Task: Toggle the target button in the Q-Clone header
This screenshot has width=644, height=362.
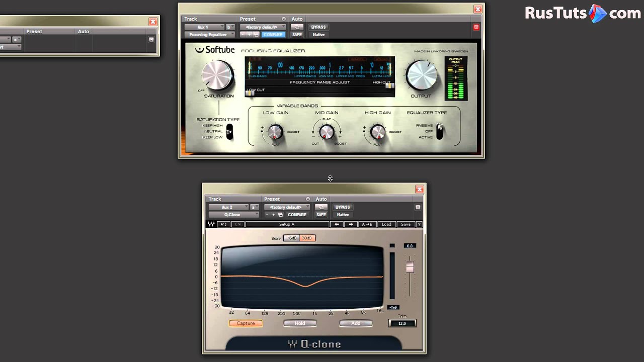Action: tap(418, 207)
